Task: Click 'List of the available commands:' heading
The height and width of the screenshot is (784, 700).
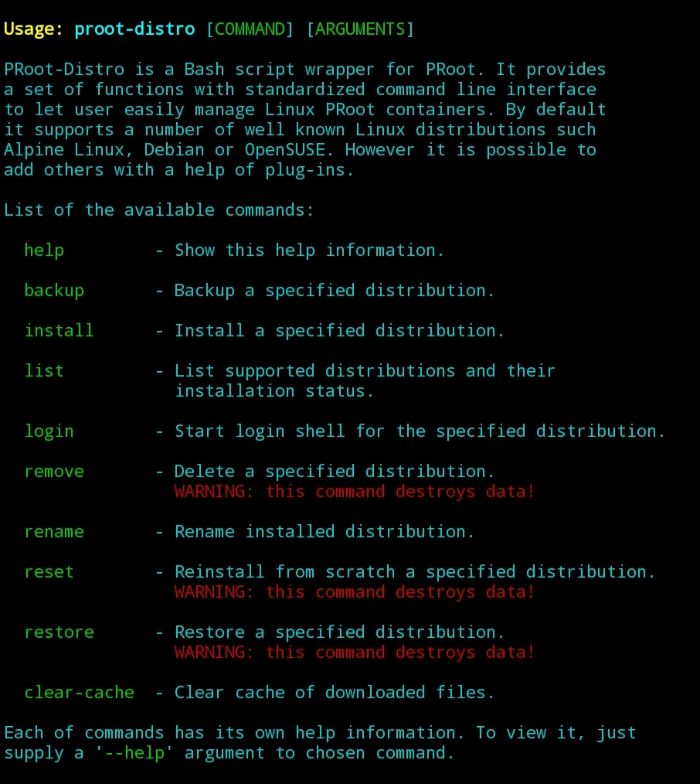Action: click(x=159, y=210)
